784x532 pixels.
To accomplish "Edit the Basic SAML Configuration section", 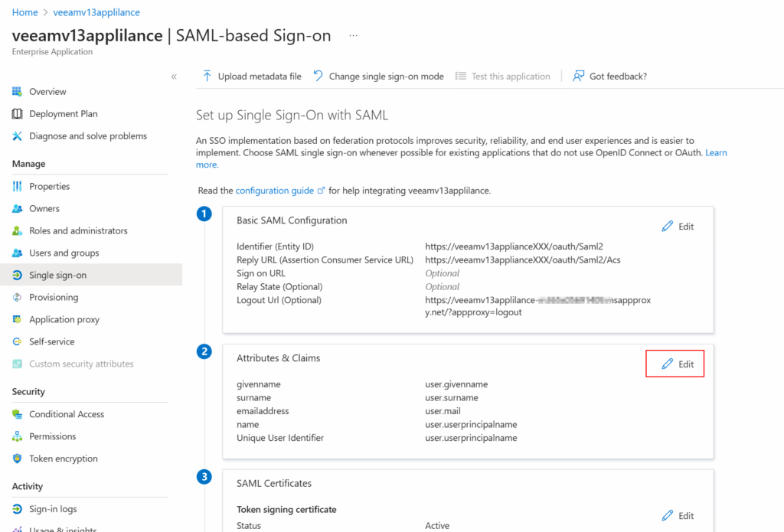I will [x=678, y=227].
